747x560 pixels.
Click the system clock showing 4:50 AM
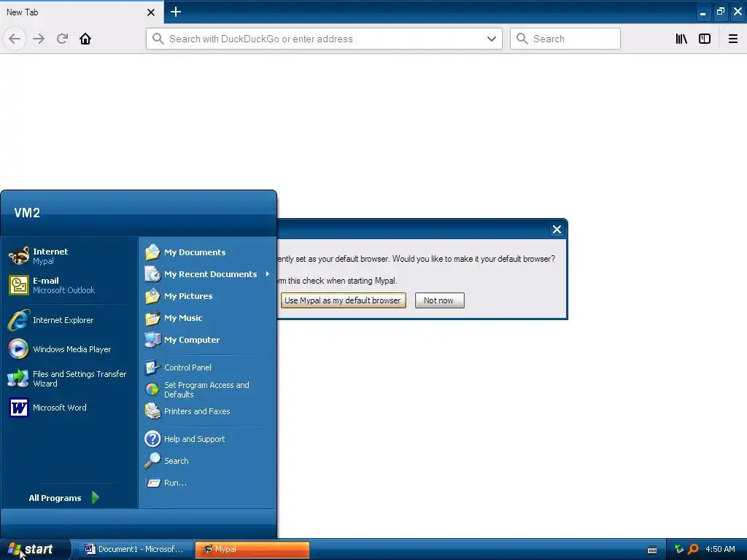[x=720, y=549]
